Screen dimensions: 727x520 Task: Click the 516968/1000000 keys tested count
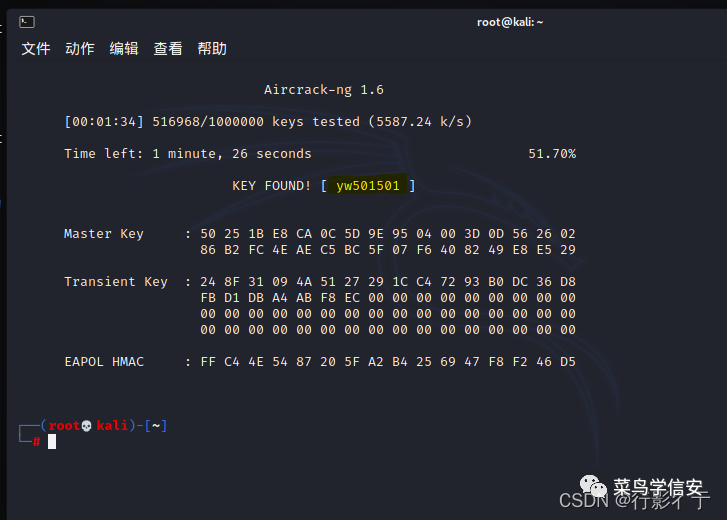256,122
